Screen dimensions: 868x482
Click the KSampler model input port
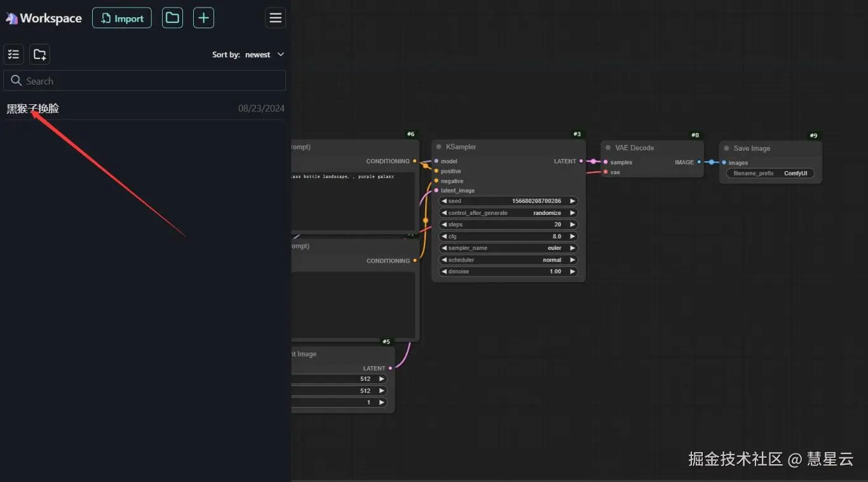436,162
